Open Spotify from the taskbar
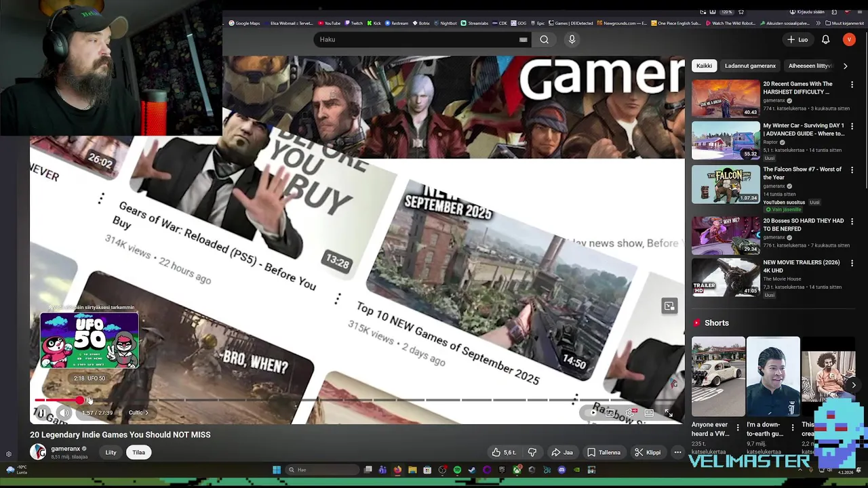868x488 pixels. (458, 470)
